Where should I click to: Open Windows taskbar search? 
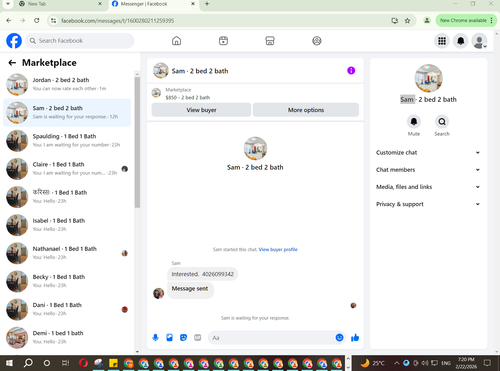click(28, 363)
